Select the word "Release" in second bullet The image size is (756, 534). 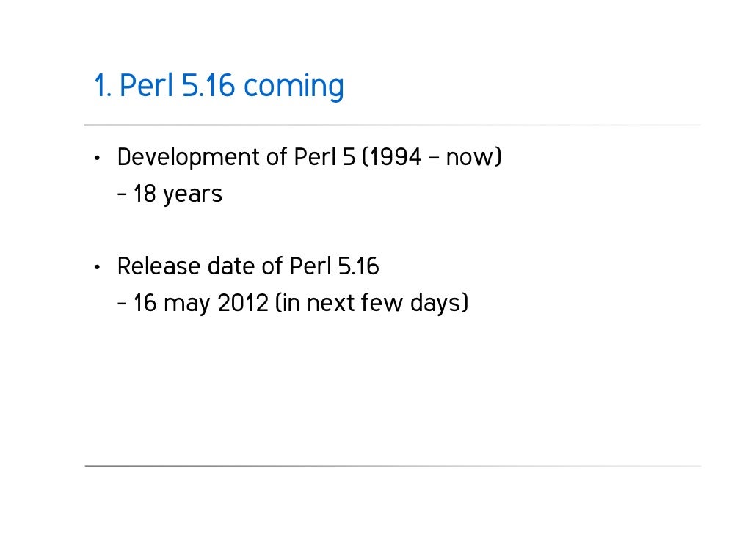[159, 266]
